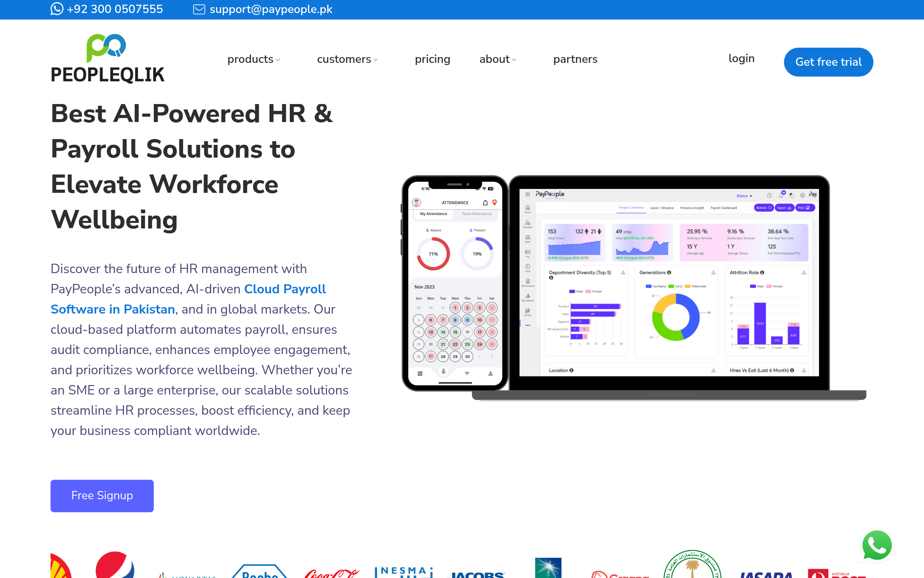Click the login link
The height and width of the screenshot is (578, 924).
point(741,58)
